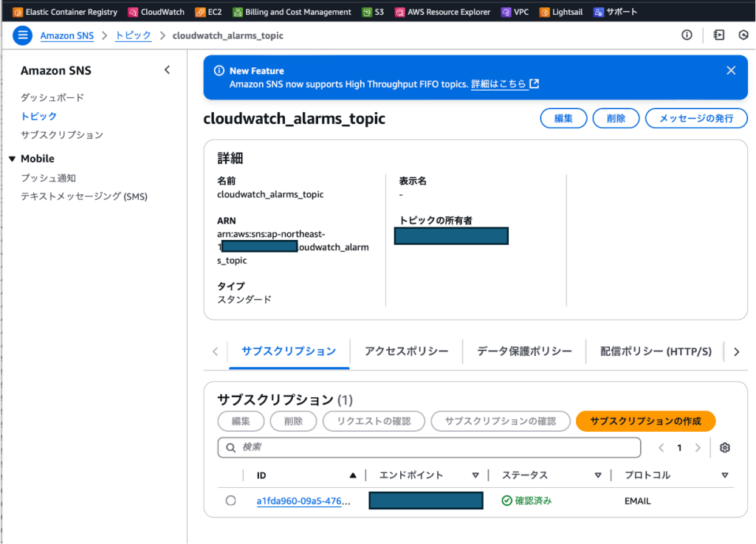Open the CloudShell panel icon in header
This screenshot has height=544, width=756.
tap(718, 35)
